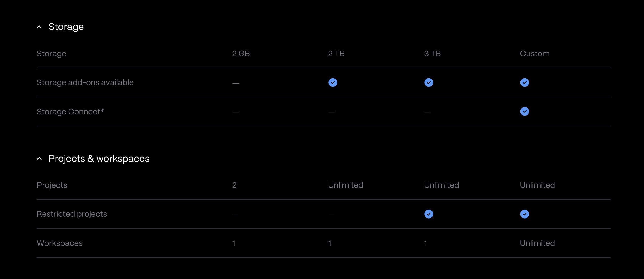The image size is (644, 279).
Task: Collapse the Projects & workspaces chevron
Action: [39, 159]
